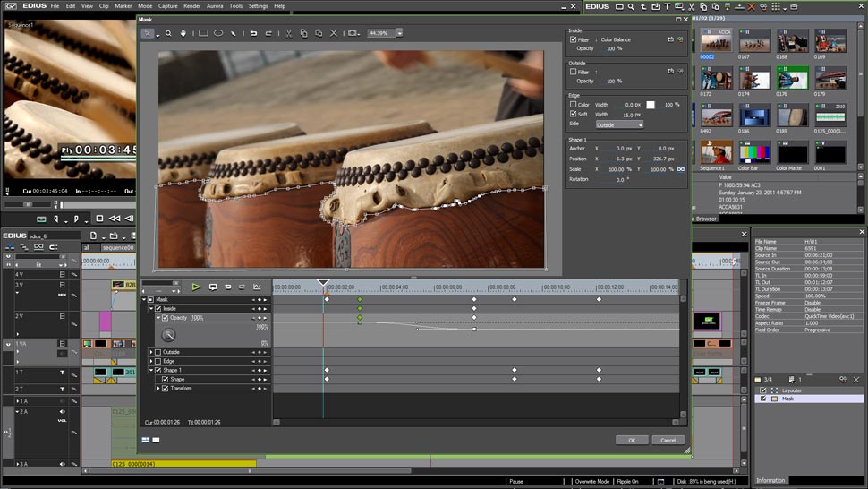The height and width of the screenshot is (489, 868).
Task: Toggle Opacity checkbox in keyframe tree
Action: tap(165, 318)
